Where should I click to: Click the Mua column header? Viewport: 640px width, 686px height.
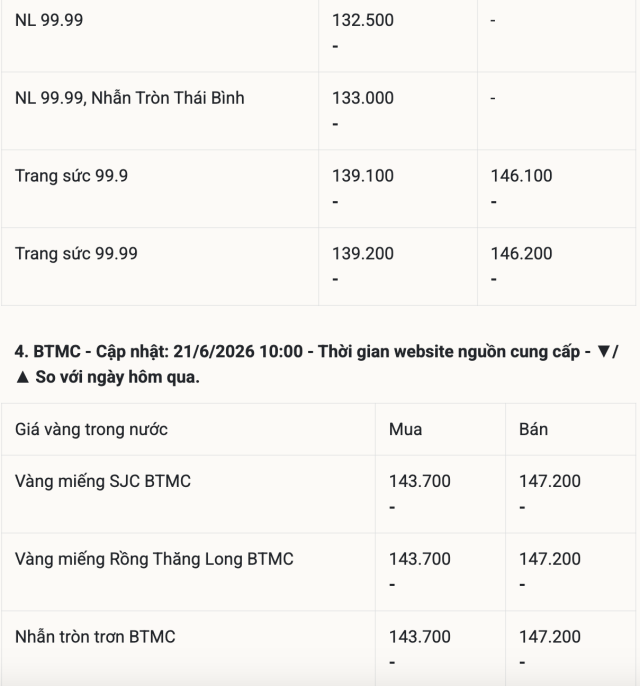[406, 429]
